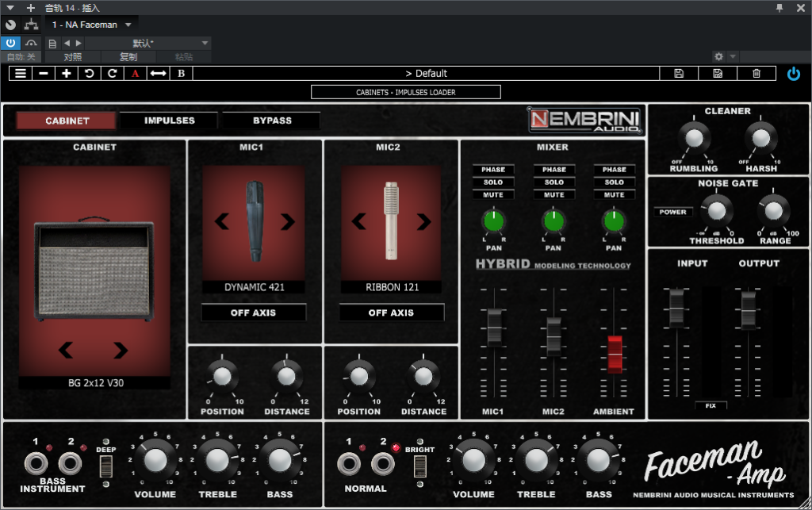Open the hamburger menu in preset bar

[x=20, y=74]
